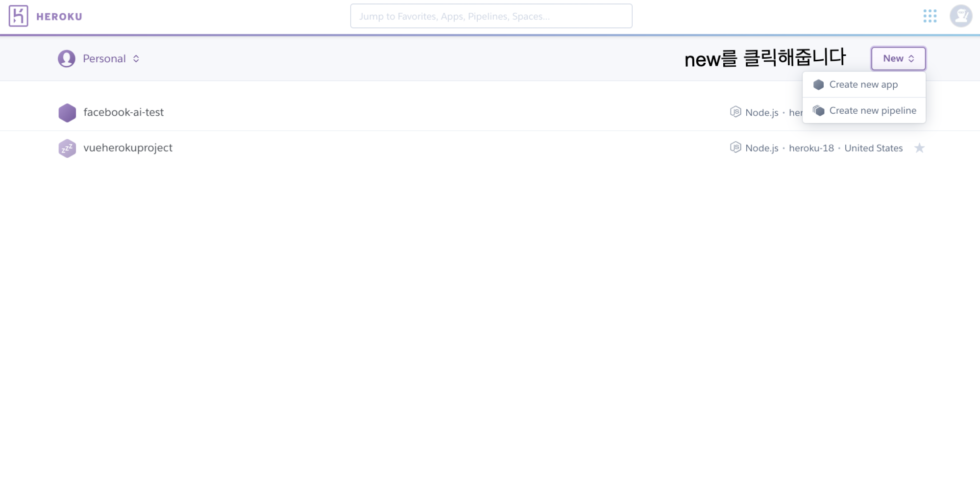Focus the Jump to Favorites search field
980x501 pixels.
click(x=491, y=16)
